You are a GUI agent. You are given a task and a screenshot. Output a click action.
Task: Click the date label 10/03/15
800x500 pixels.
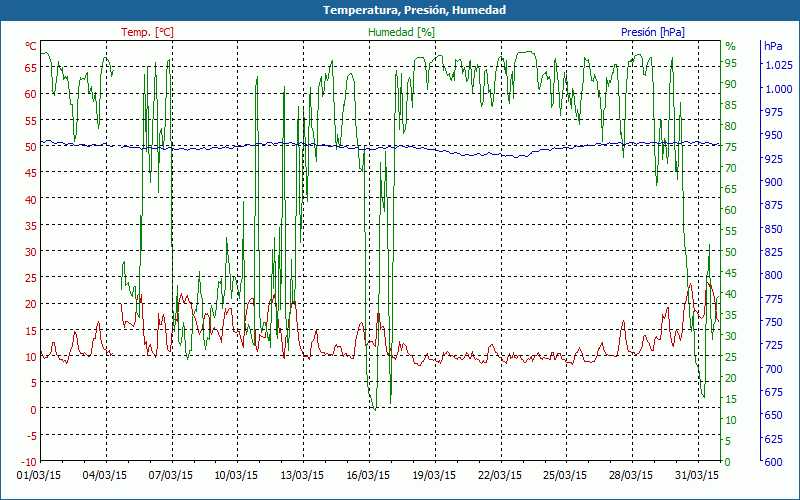tap(236, 475)
